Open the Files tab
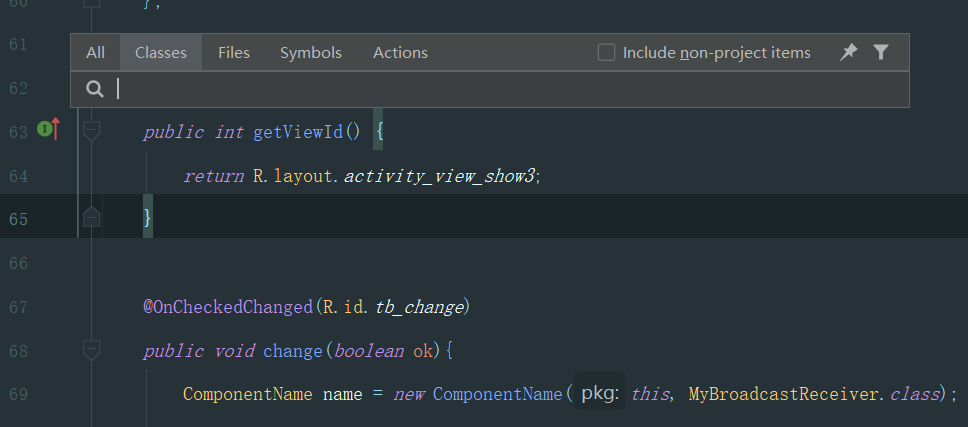The image size is (968, 427). 234,52
